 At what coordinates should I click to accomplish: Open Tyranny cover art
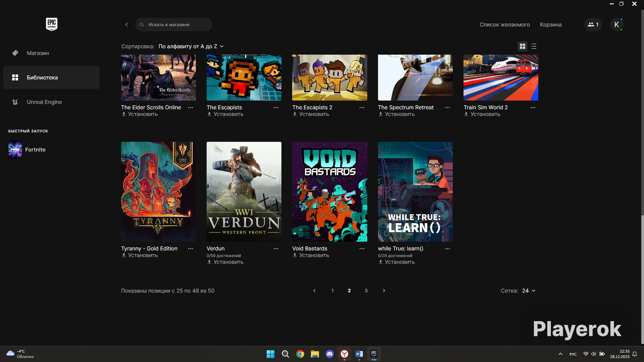(x=158, y=191)
